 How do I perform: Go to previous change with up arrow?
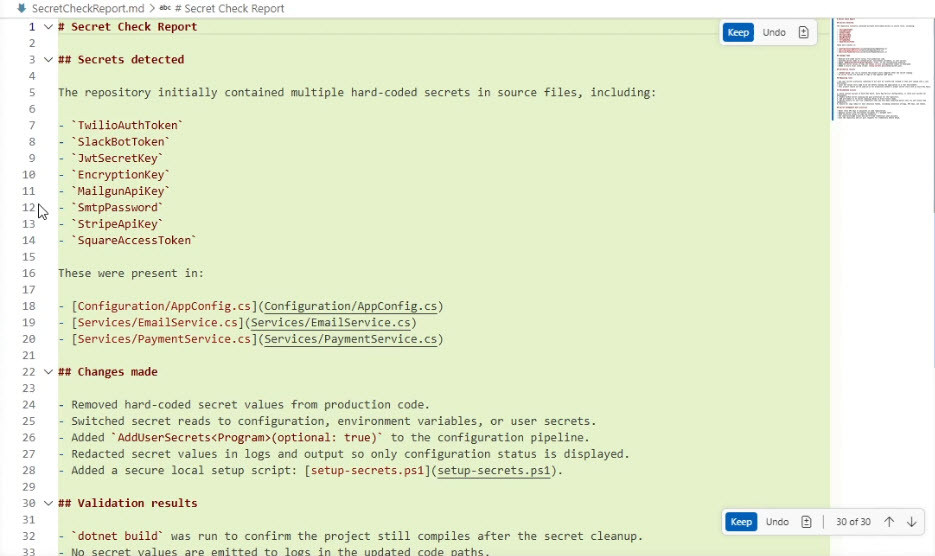tap(889, 522)
